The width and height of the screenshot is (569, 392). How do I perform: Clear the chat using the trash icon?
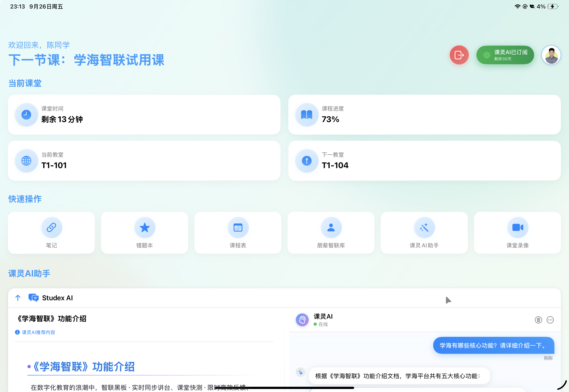pos(538,320)
